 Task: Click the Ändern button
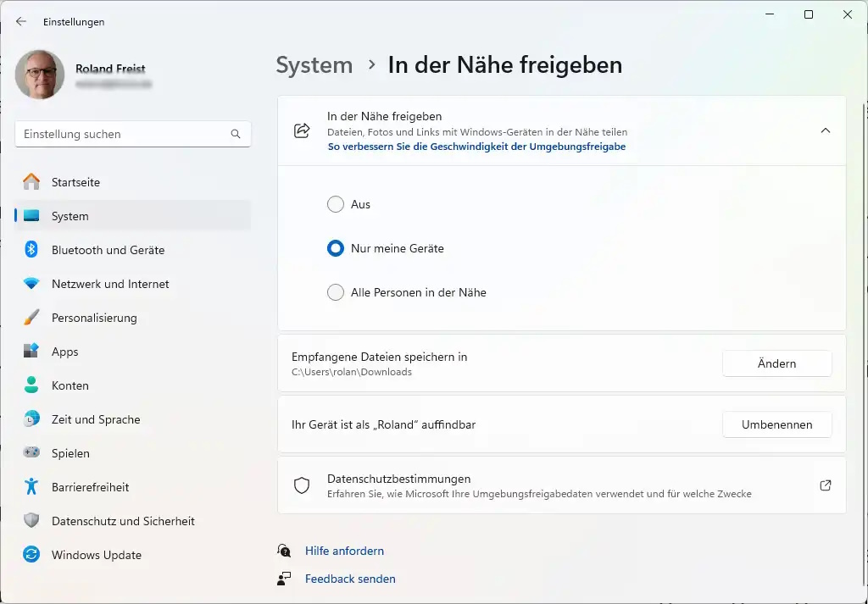[776, 363]
